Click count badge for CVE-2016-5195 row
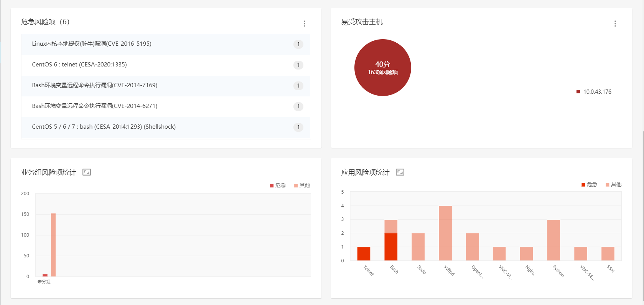The image size is (644, 305). (298, 44)
